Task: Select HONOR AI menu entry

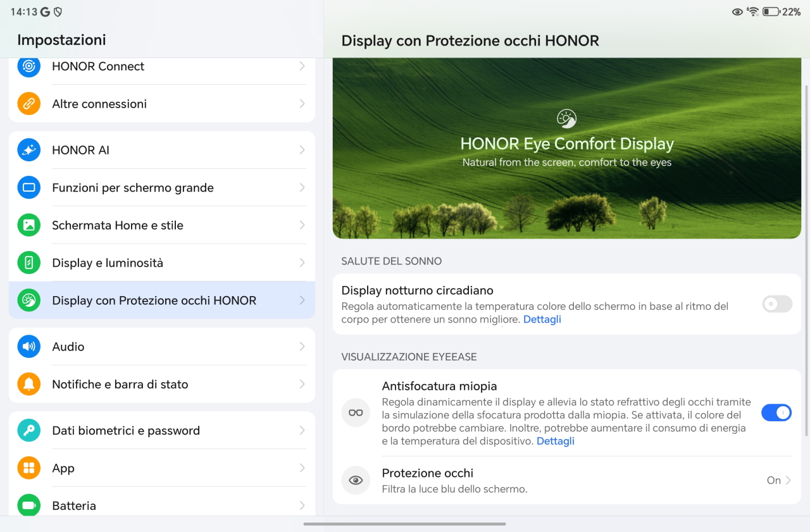Action: pyautogui.click(x=162, y=150)
